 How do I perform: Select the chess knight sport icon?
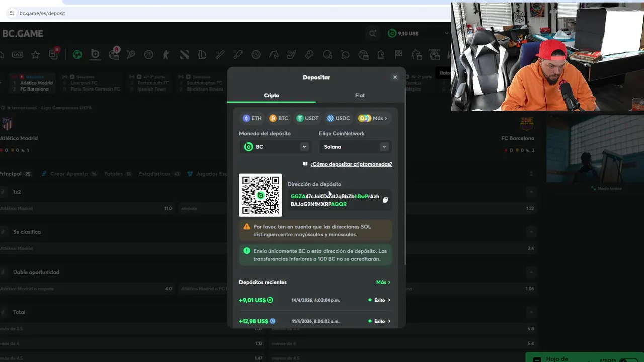pos(381,54)
